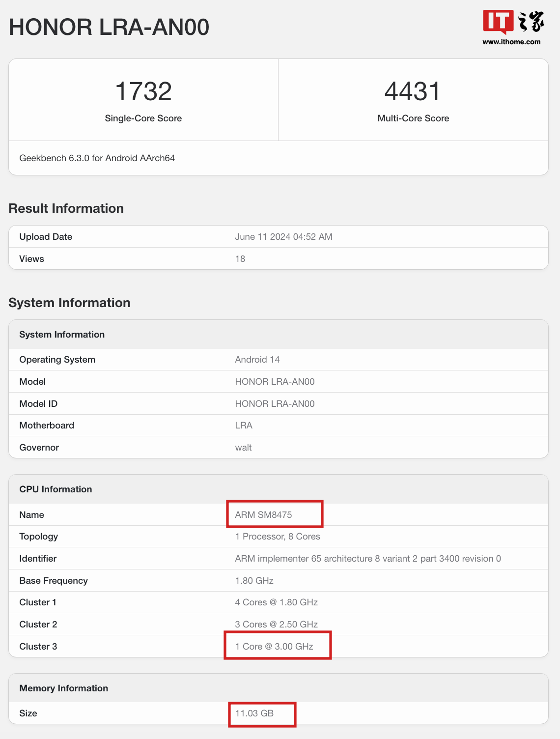Image resolution: width=560 pixels, height=739 pixels.
Task: Click the Cluster 3 highlighted 3.00 GHz value
Action: click(275, 646)
